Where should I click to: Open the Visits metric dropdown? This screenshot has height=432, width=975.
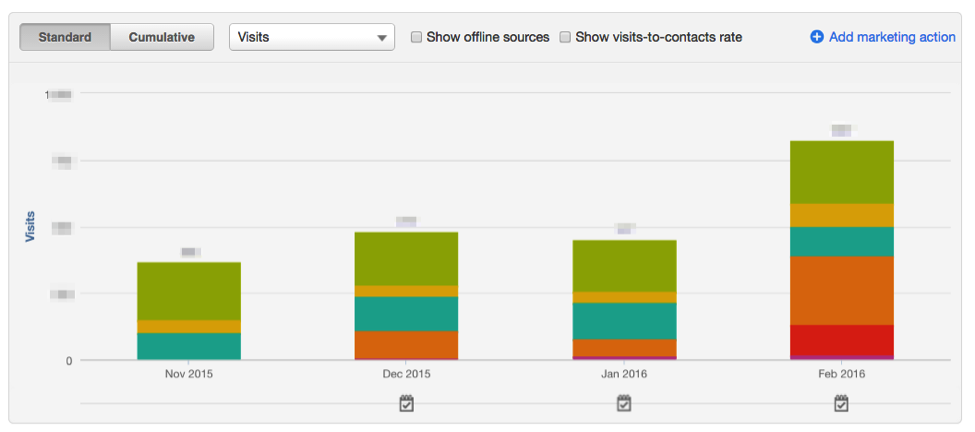tap(310, 37)
